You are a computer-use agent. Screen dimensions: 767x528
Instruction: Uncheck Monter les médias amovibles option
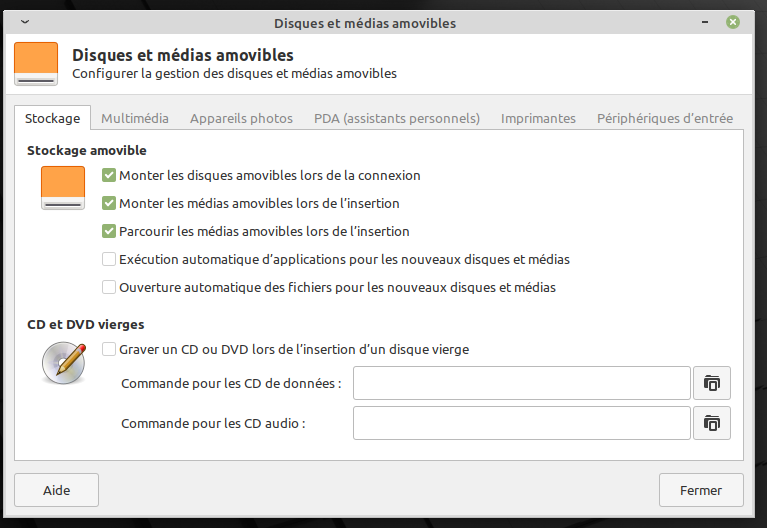point(109,203)
